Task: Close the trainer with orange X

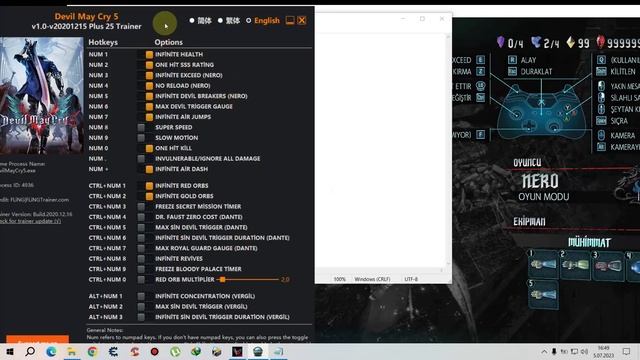Action: [x=302, y=20]
